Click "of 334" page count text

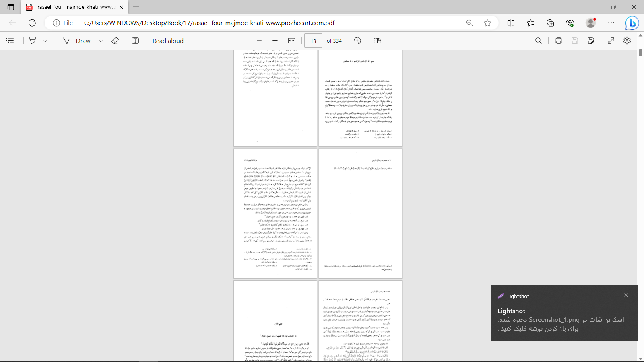[334, 41]
